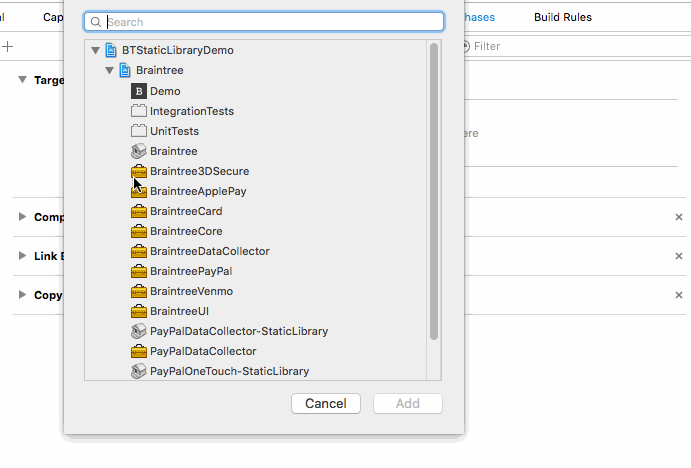Select the PayPalOneTouch-StaticLibrary label

click(229, 371)
